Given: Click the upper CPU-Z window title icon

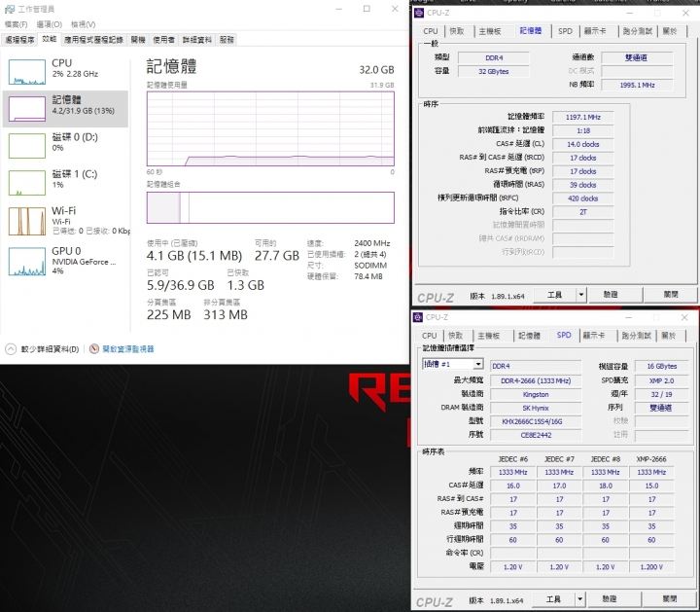Looking at the screenshot, I should 419,13.
